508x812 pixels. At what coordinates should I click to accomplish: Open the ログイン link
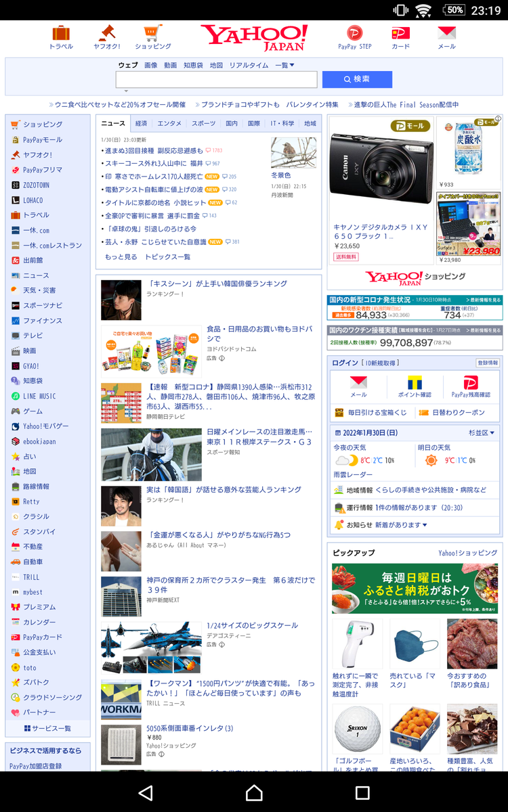[345, 363]
